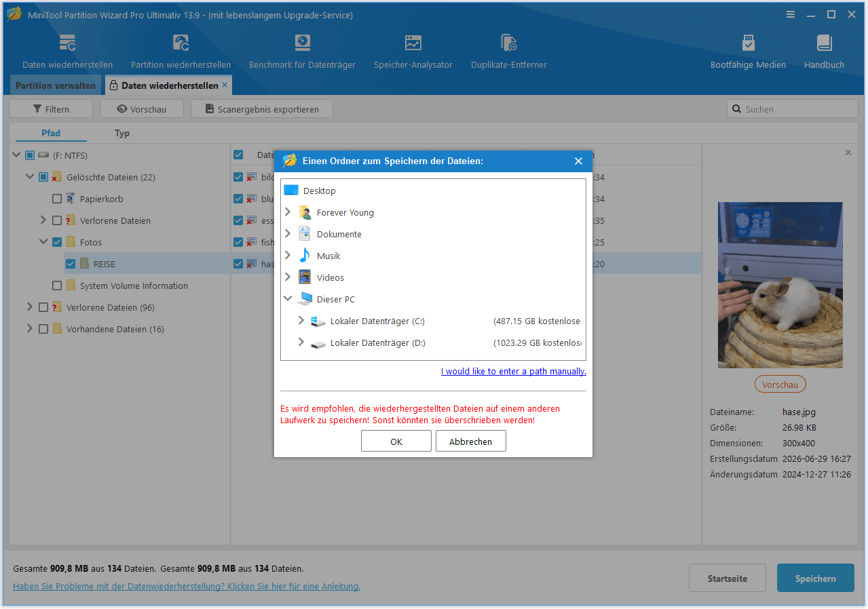The width and height of the screenshot is (868, 609).
Task: Uncheck the Fotos folder checkbox
Action: tap(57, 242)
